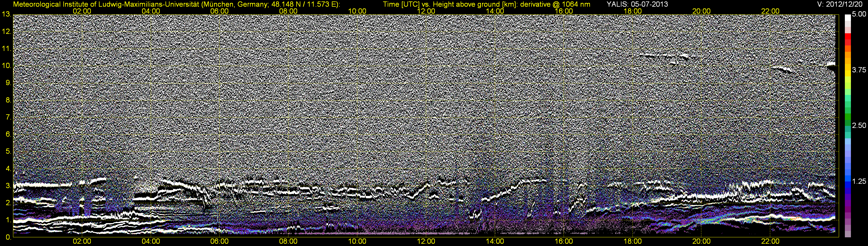Click the 1 km height axis label
The height and width of the screenshot is (246, 868).
8,220
